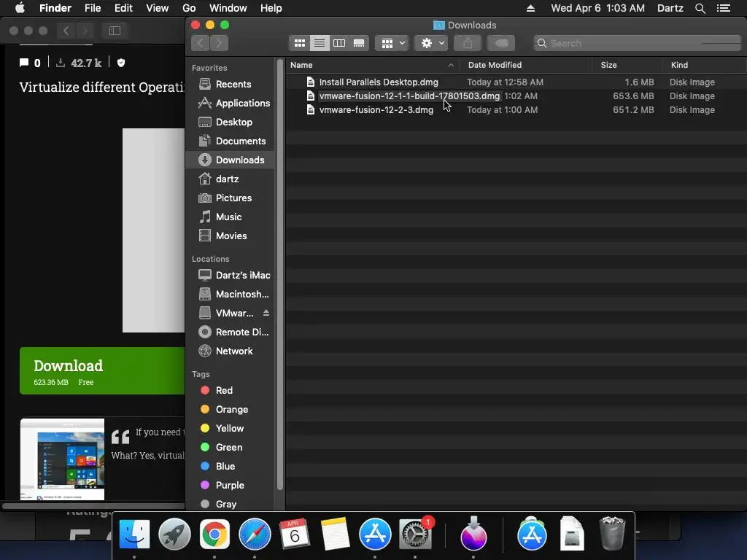Open System Preferences from the Dock

[x=415, y=534]
